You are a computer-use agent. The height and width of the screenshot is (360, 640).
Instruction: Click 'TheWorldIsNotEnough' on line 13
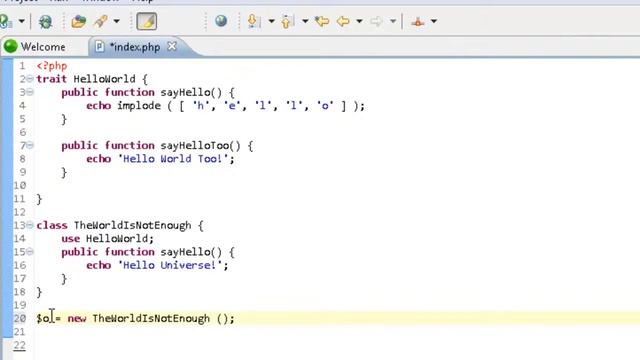(132, 225)
